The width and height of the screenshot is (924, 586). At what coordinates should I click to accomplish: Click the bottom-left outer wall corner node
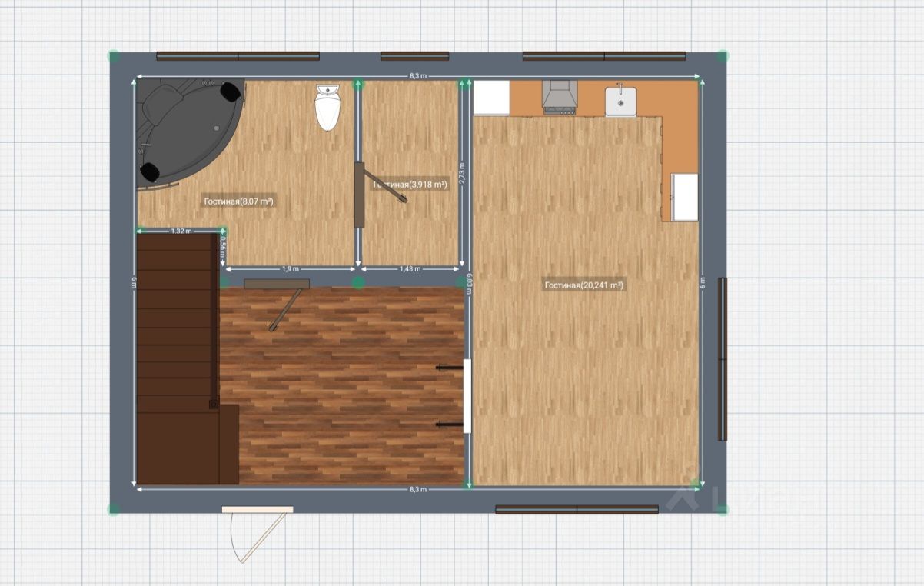[x=114, y=509]
